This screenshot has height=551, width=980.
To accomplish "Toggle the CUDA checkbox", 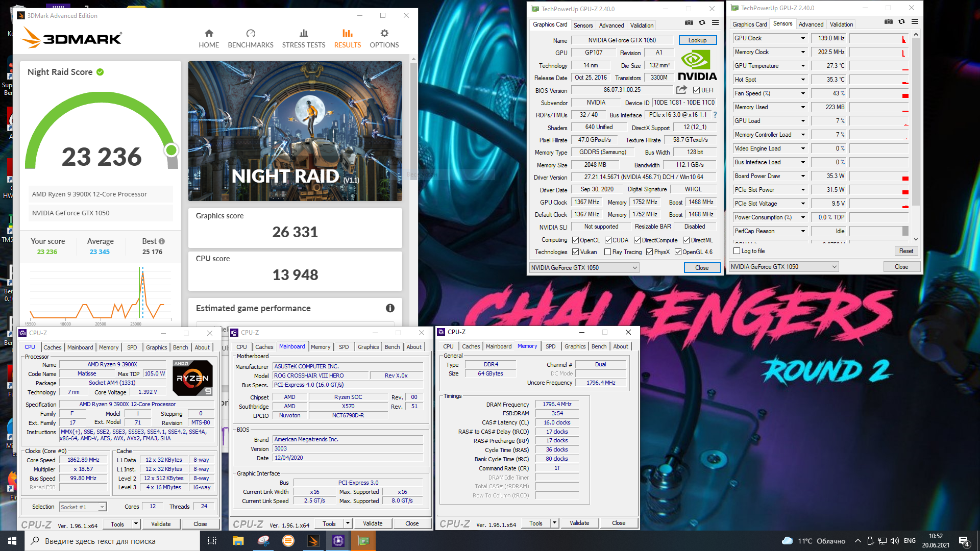I will coord(608,240).
